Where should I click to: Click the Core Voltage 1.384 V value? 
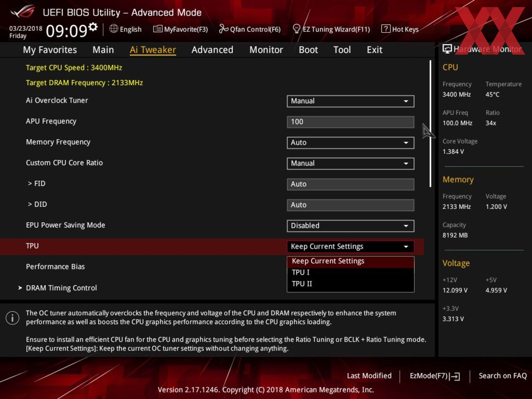[x=453, y=151]
